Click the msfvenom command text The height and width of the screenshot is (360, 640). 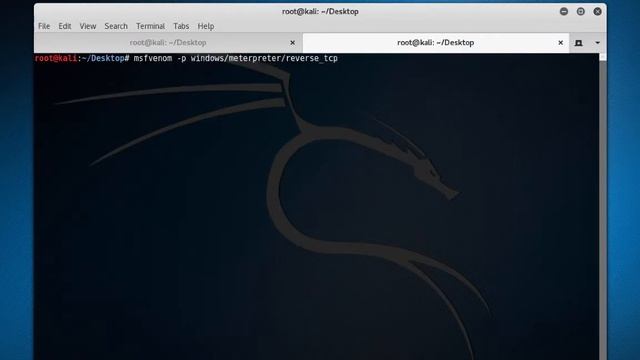pyautogui.click(x=236, y=58)
